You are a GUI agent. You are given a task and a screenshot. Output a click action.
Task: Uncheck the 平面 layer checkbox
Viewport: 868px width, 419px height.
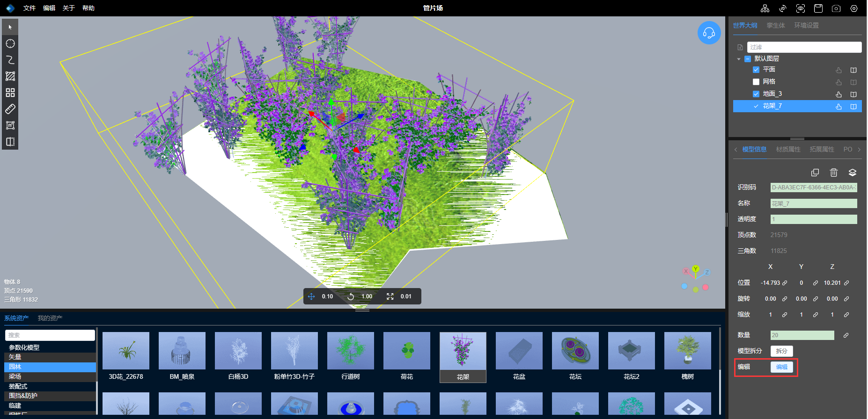[756, 70]
